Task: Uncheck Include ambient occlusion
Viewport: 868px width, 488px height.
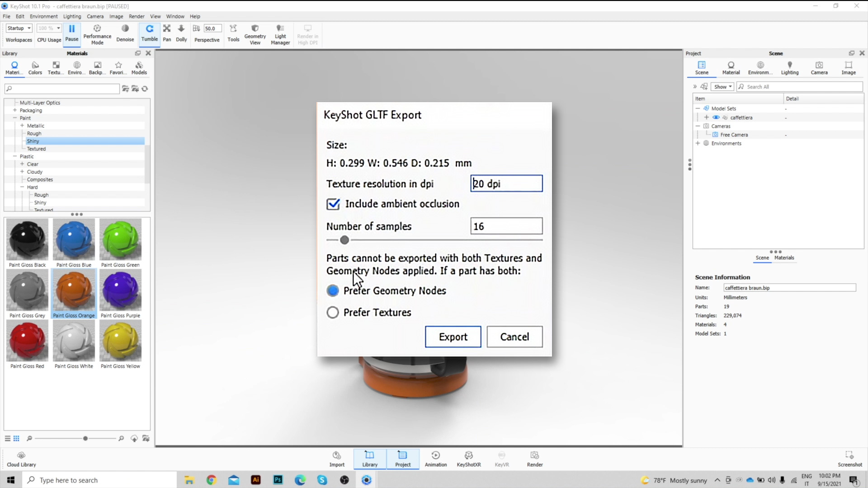Action: tap(333, 204)
